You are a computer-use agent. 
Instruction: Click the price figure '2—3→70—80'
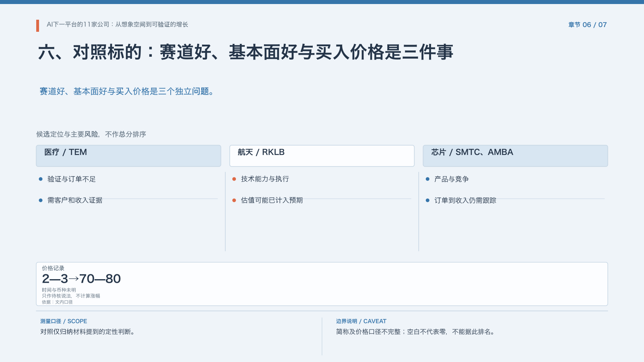(x=81, y=279)
